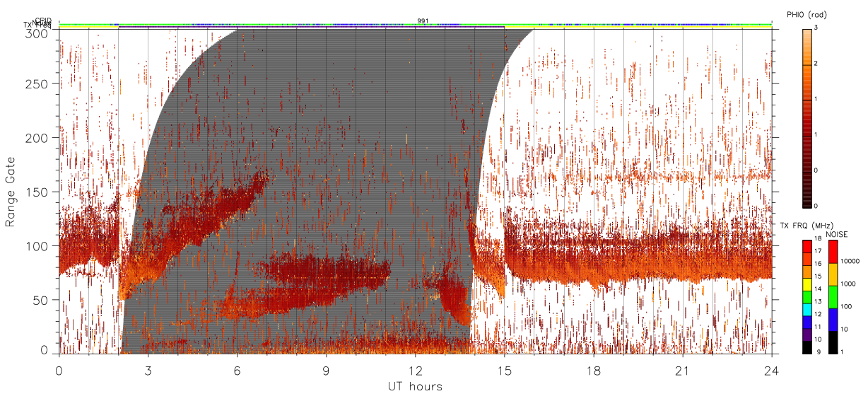Click the blue segment of the NOISE colorbar
This screenshot has width=868, height=401.
[833, 320]
